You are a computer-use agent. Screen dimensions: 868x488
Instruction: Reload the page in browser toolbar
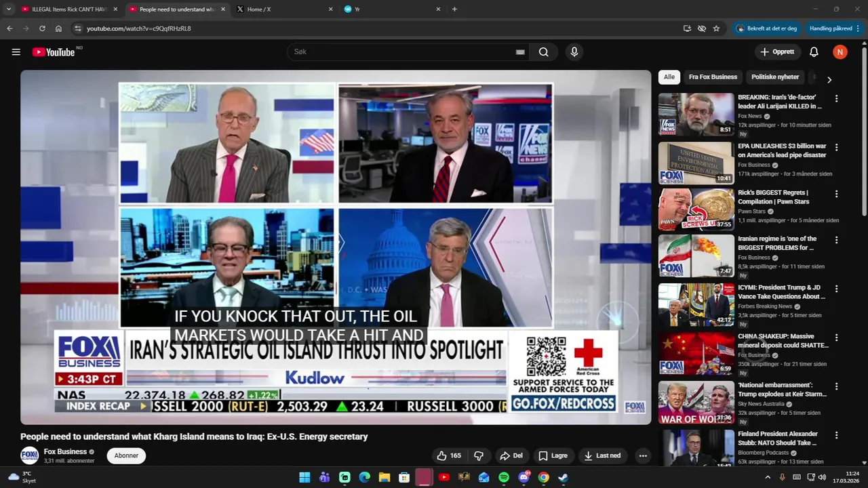point(42,28)
